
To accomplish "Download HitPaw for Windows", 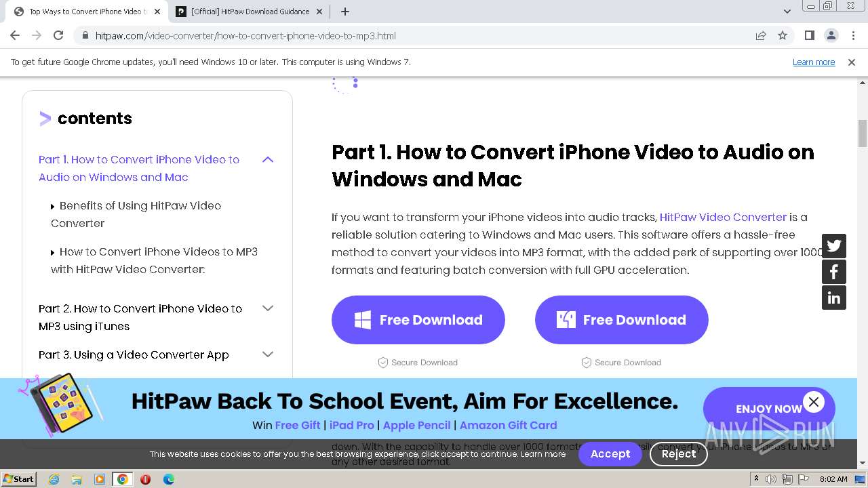I will (418, 320).
